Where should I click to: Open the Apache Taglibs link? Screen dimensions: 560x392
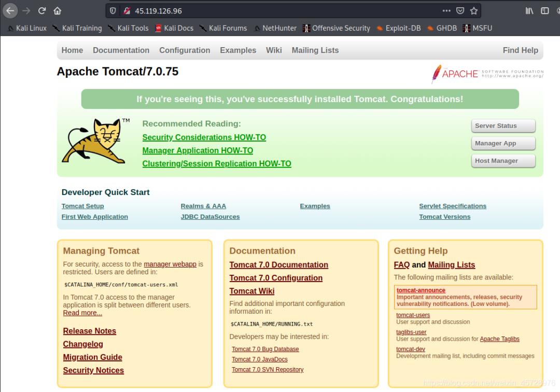499,339
